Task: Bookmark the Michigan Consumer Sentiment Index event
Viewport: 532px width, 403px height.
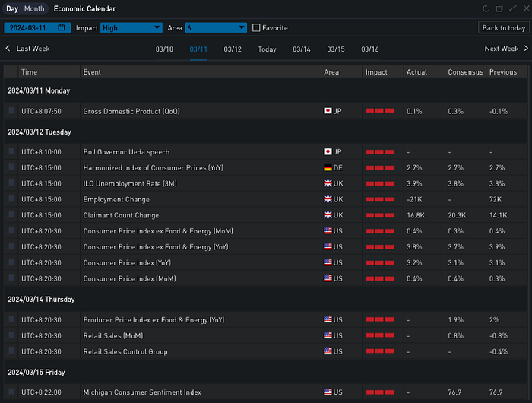Action: (11, 392)
